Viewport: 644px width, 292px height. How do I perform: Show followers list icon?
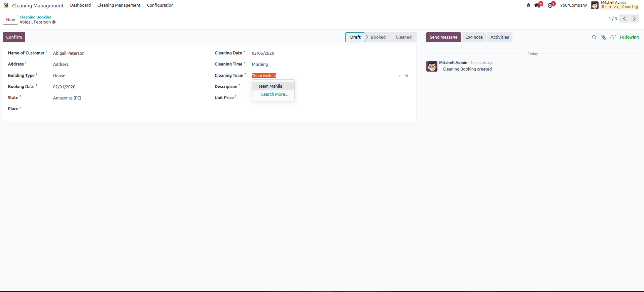(x=612, y=37)
